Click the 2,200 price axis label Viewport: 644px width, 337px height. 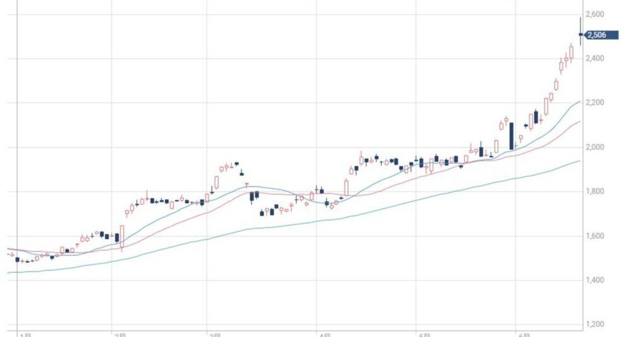[x=596, y=103]
